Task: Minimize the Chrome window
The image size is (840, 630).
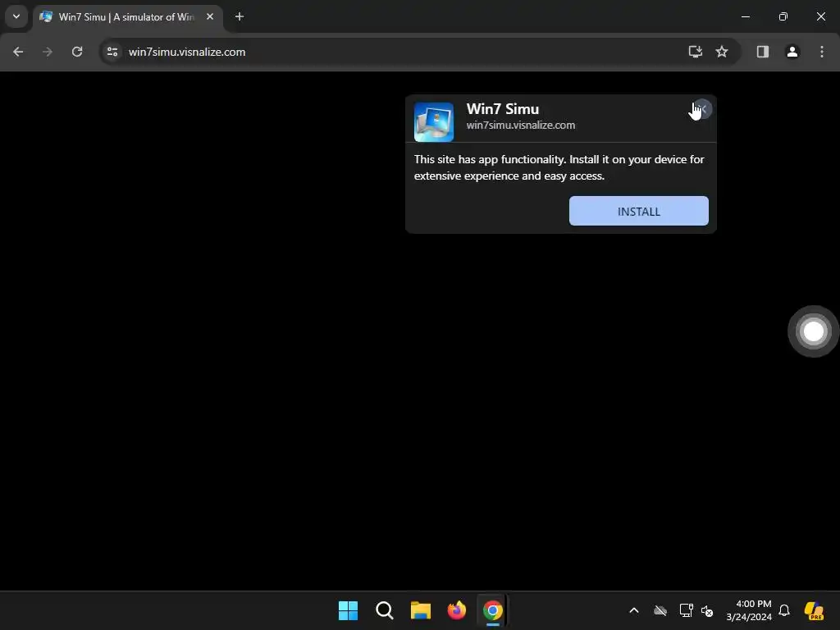Action: (x=745, y=16)
